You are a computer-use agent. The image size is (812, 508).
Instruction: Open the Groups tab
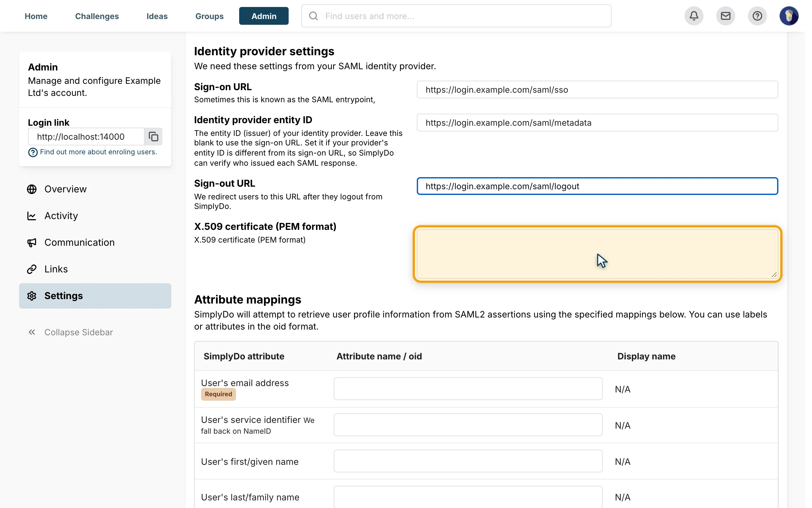(209, 16)
